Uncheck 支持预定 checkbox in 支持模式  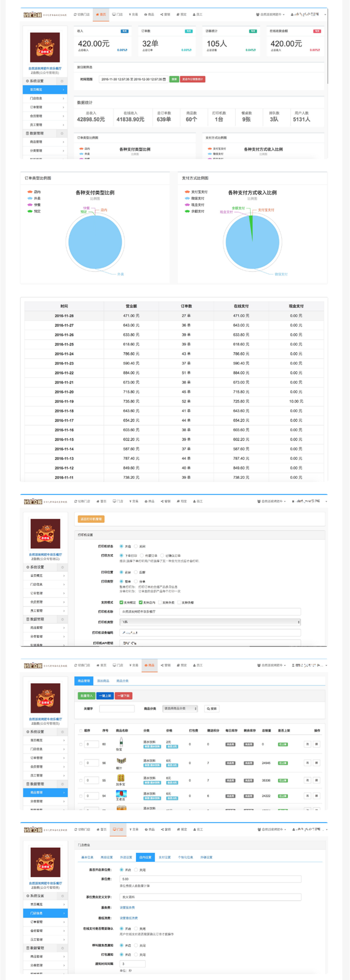(x=121, y=602)
